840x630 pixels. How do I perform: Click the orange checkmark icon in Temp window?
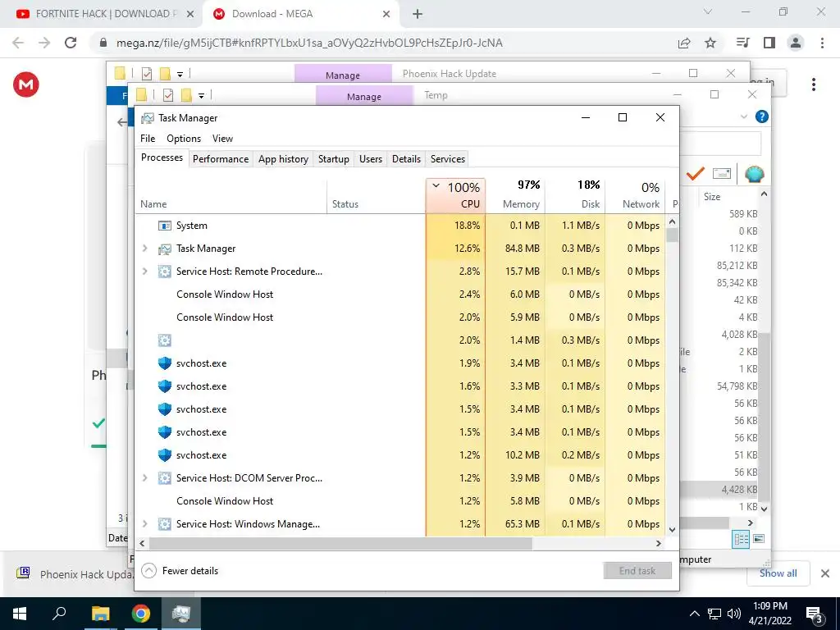696,174
